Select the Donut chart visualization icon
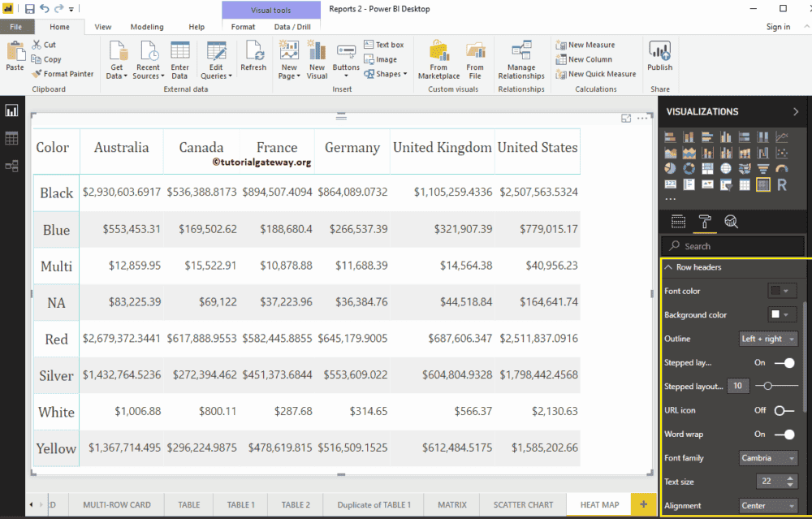The height and width of the screenshot is (519, 812). pyautogui.click(x=689, y=168)
